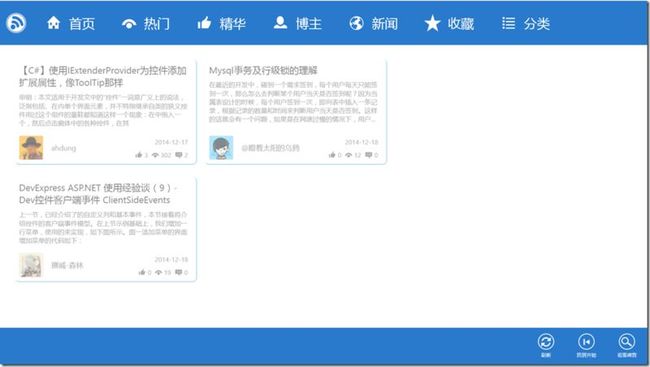Click the DevExpress article's author name
Viewport: 650px width, 367px height.
coord(67,265)
